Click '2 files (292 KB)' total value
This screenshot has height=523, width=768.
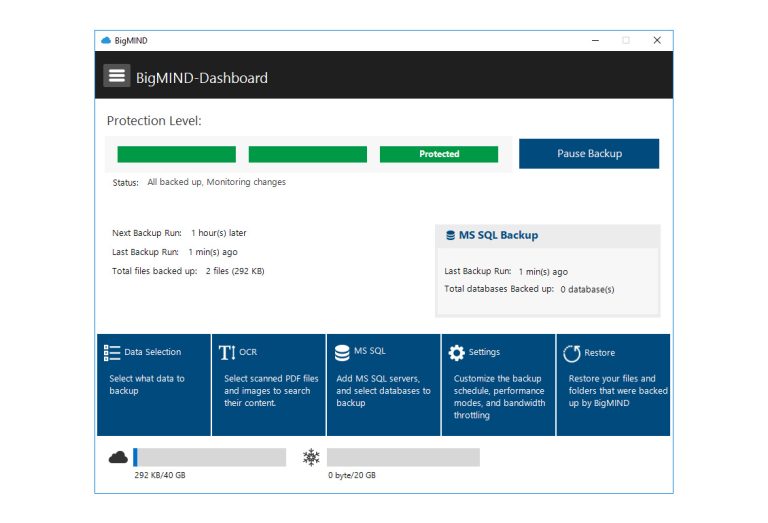(x=235, y=271)
